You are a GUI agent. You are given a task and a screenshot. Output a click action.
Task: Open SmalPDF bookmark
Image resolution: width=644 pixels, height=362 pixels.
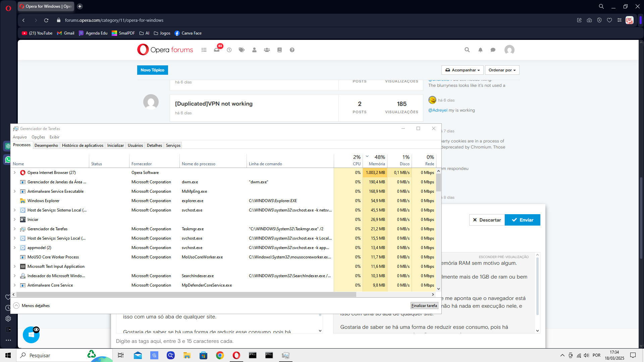[123, 33]
